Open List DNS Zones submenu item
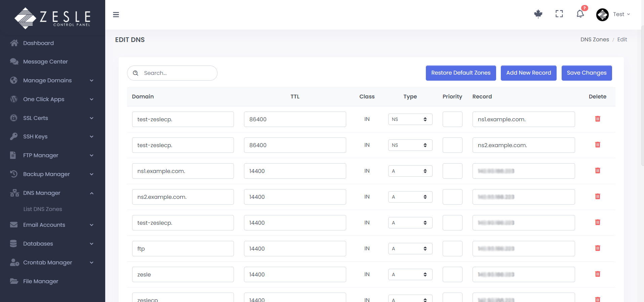The height and width of the screenshot is (302, 644). pyautogui.click(x=43, y=209)
